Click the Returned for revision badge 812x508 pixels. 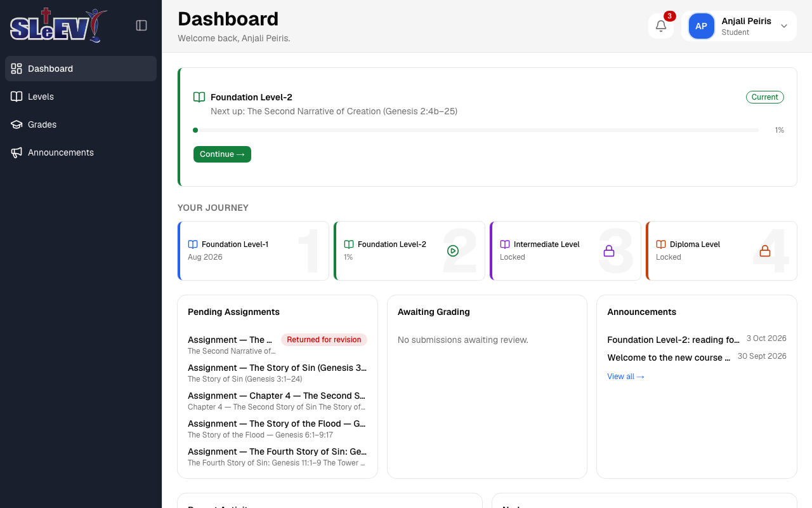324,340
